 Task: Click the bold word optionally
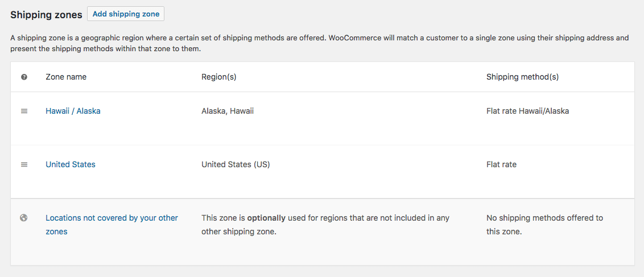[266, 218]
